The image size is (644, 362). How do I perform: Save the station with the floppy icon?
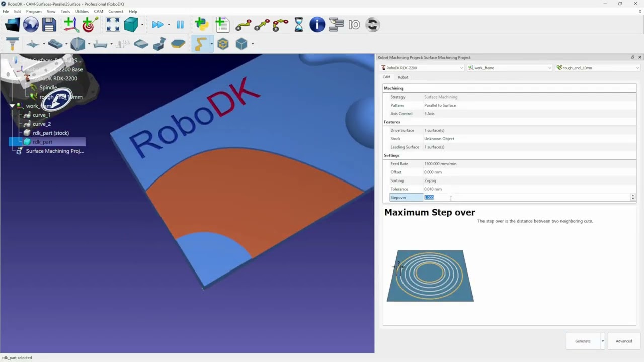[49, 25]
